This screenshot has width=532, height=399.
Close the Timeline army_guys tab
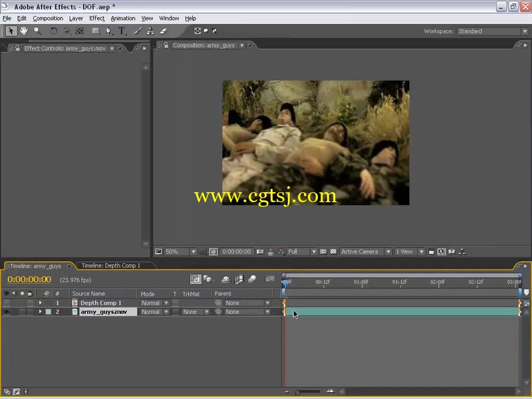(x=69, y=266)
